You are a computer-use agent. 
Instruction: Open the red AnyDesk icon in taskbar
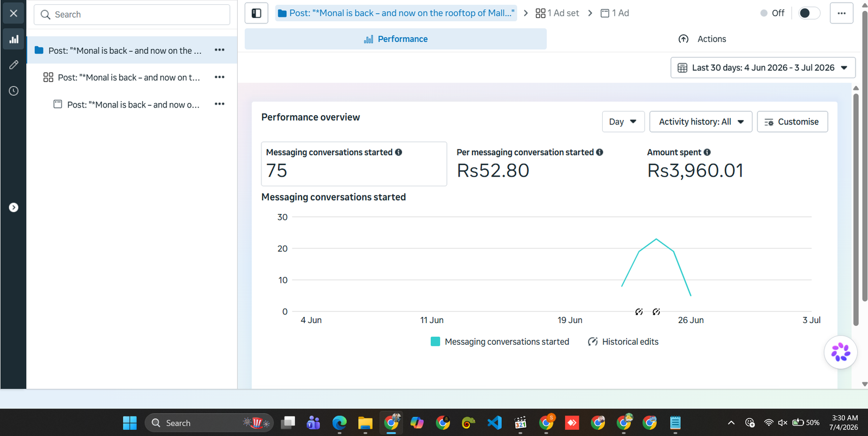pyautogui.click(x=572, y=423)
